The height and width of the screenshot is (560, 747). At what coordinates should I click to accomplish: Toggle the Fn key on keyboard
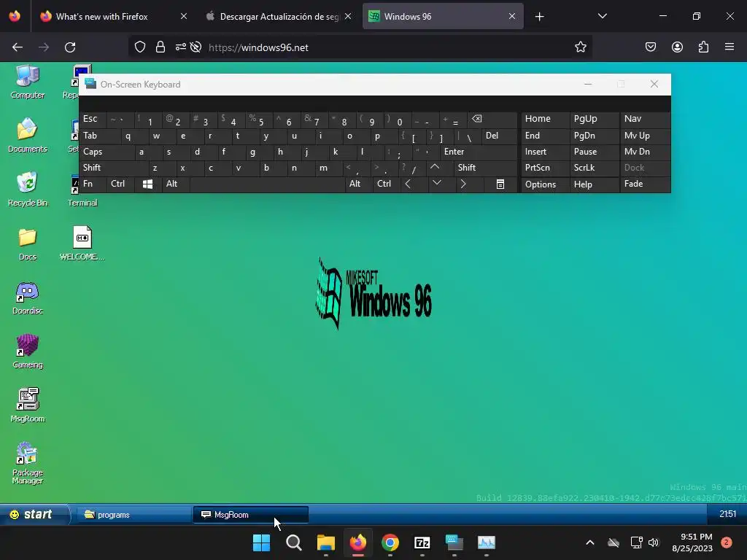coord(93,184)
